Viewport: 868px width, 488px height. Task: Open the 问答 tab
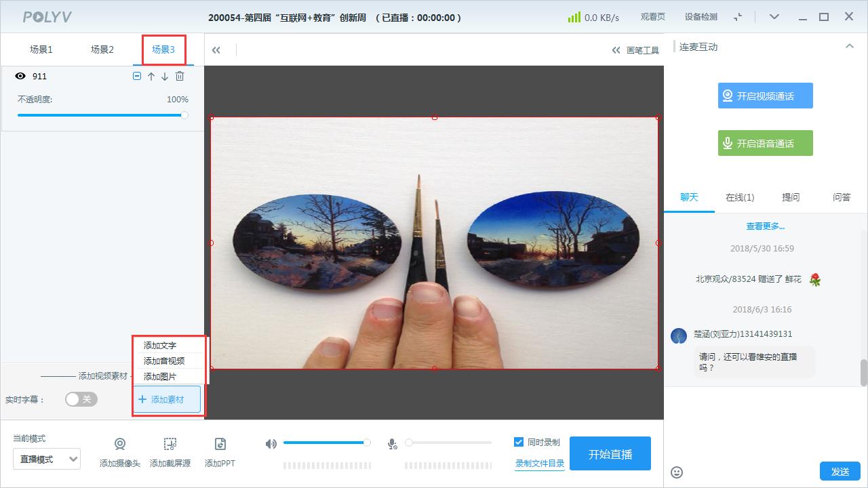point(842,197)
